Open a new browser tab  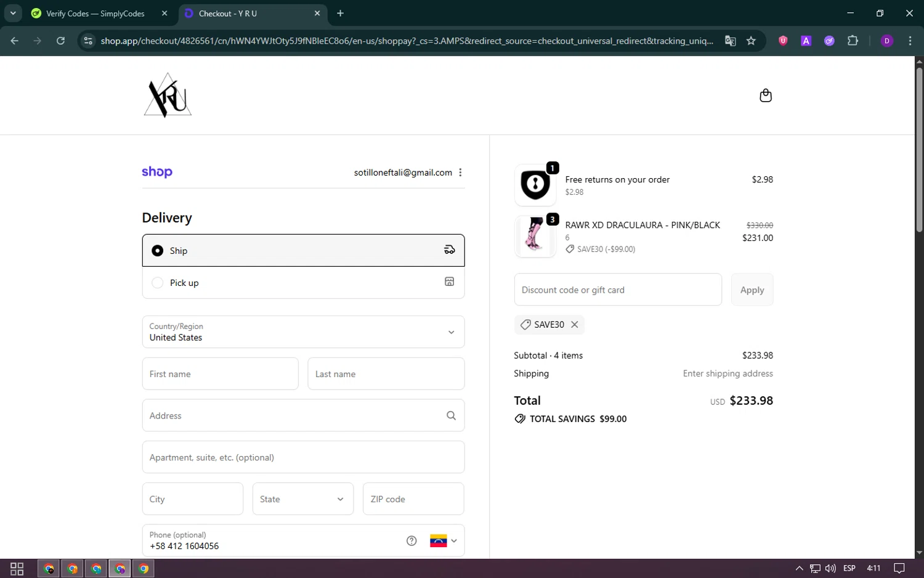click(x=340, y=13)
